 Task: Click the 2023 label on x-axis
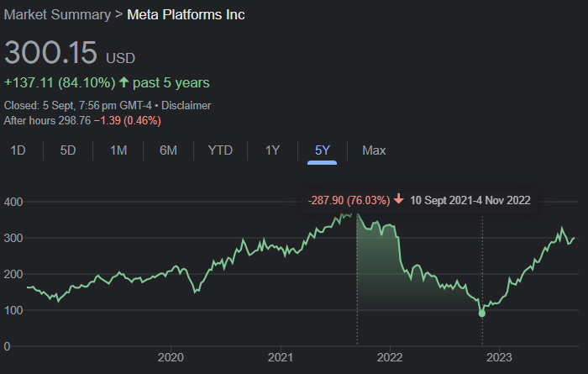[499, 356]
